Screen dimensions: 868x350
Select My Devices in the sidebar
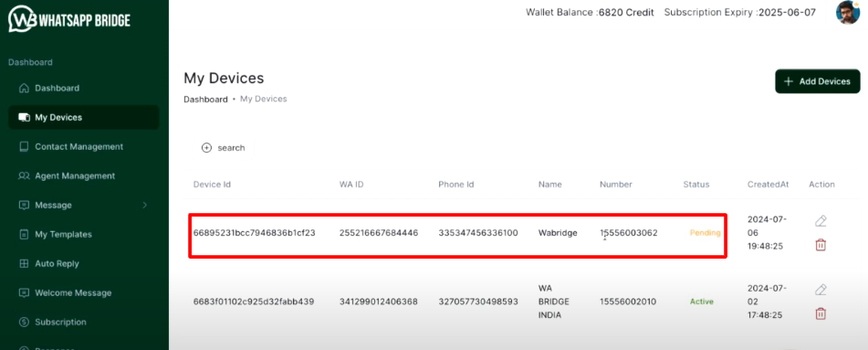click(84, 118)
